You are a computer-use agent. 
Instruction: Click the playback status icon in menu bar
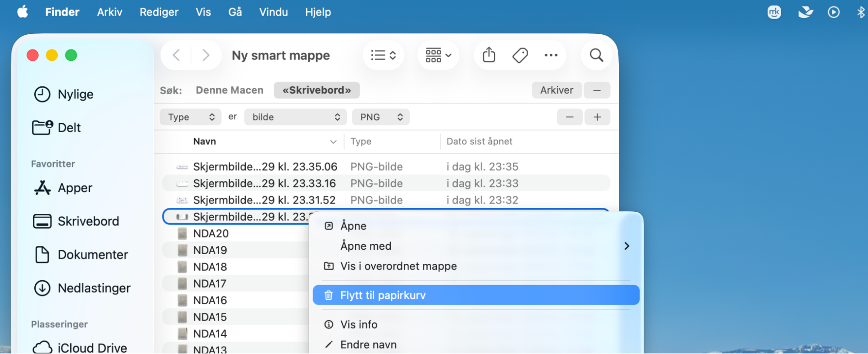click(833, 12)
